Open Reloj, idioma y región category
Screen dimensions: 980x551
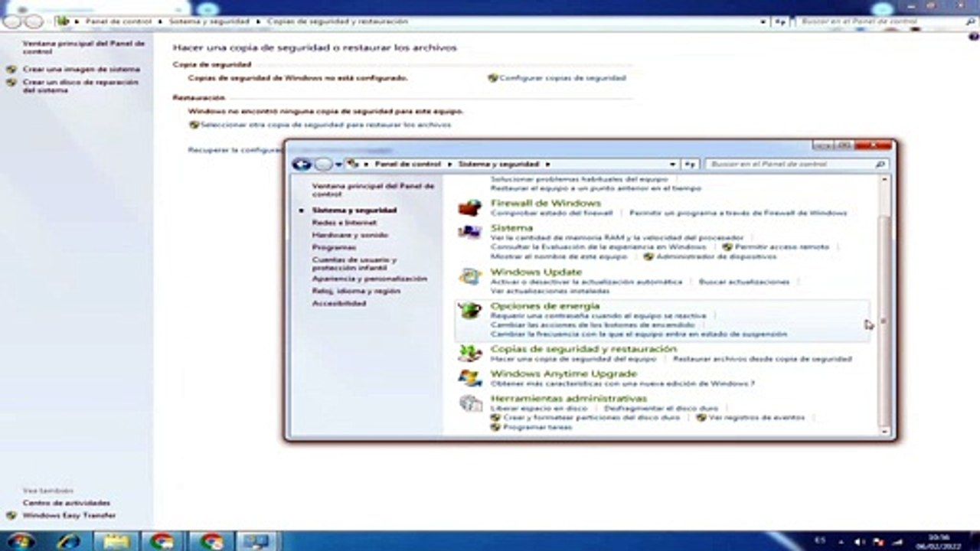tap(356, 291)
